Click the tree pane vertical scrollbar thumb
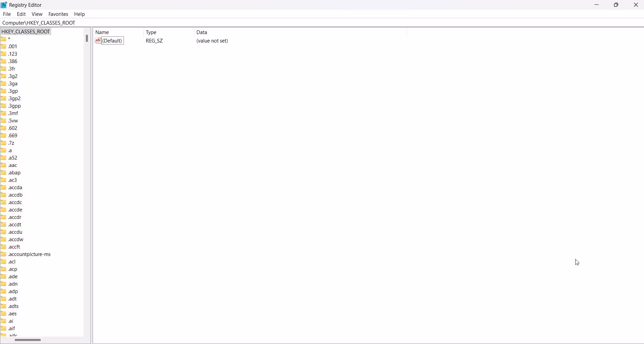Screen dimensions: 644x344 [x=87, y=38]
